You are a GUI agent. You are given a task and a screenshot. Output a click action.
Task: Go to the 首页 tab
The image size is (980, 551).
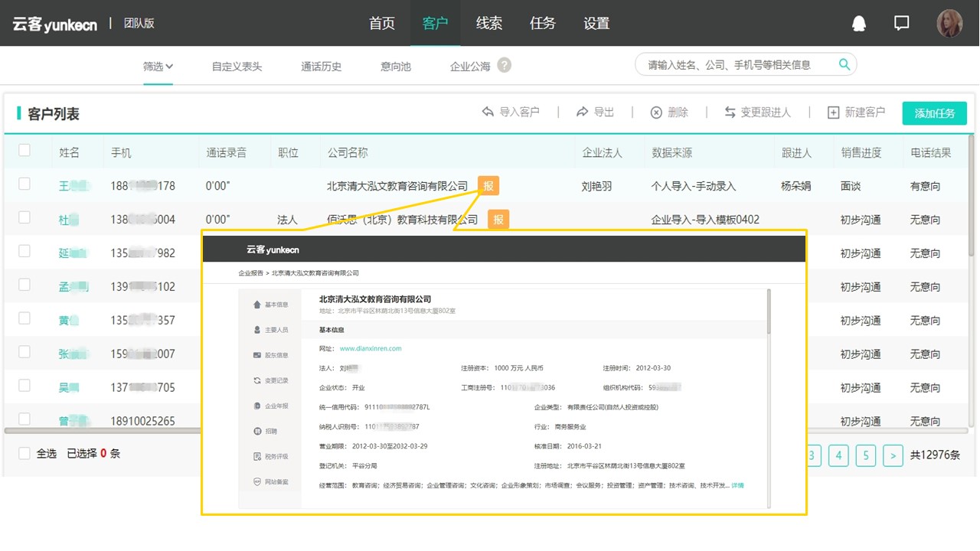click(382, 23)
